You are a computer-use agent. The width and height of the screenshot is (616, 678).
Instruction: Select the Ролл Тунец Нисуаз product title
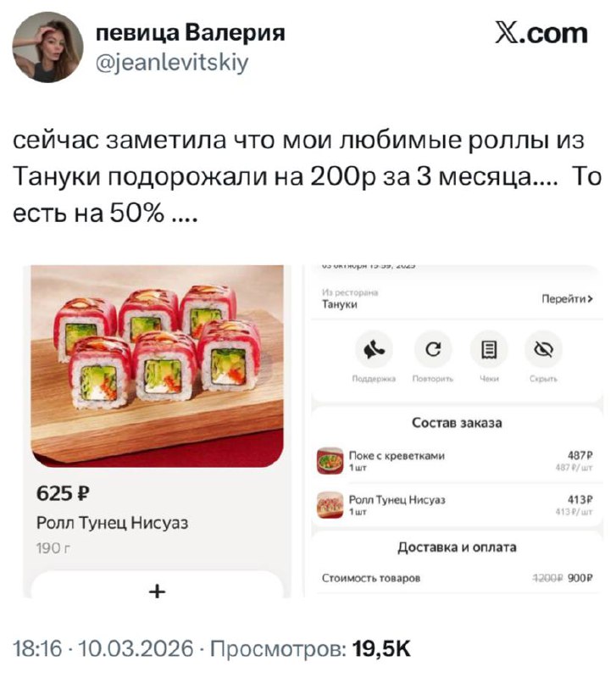click(113, 523)
